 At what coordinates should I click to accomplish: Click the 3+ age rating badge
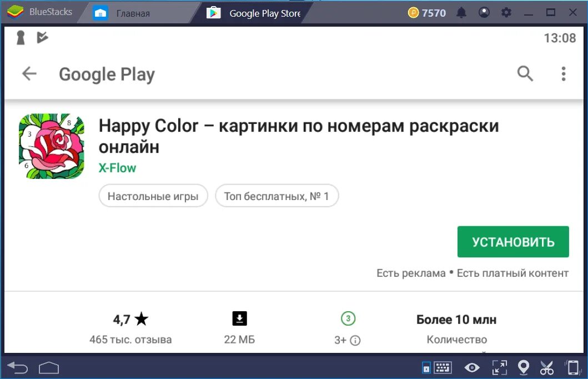pyautogui.click(x=348, y=318)
